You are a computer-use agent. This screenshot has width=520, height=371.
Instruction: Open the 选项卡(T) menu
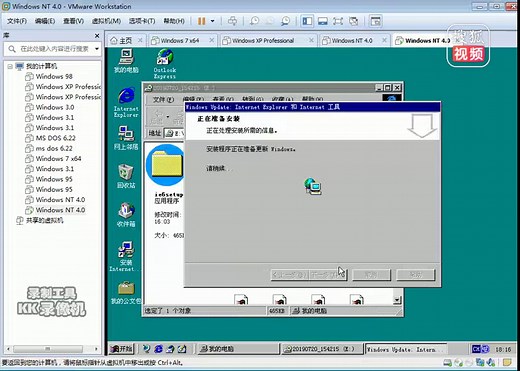(142, 21)
